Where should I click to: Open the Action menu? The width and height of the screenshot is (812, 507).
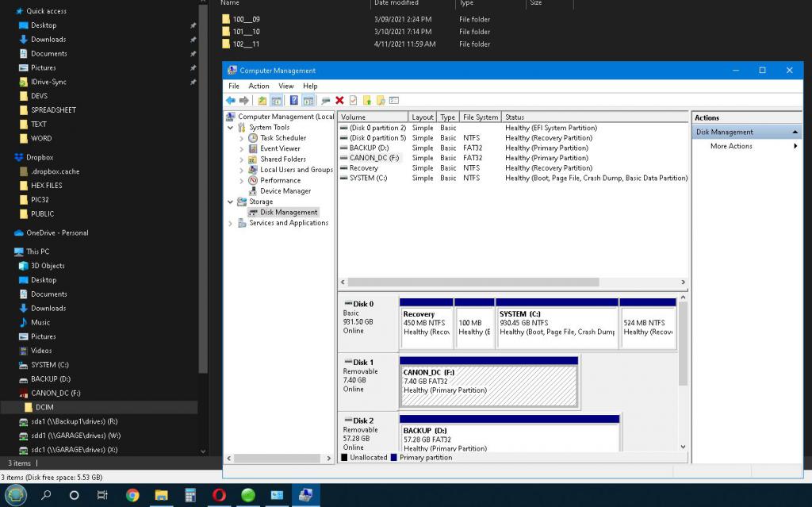259,86
